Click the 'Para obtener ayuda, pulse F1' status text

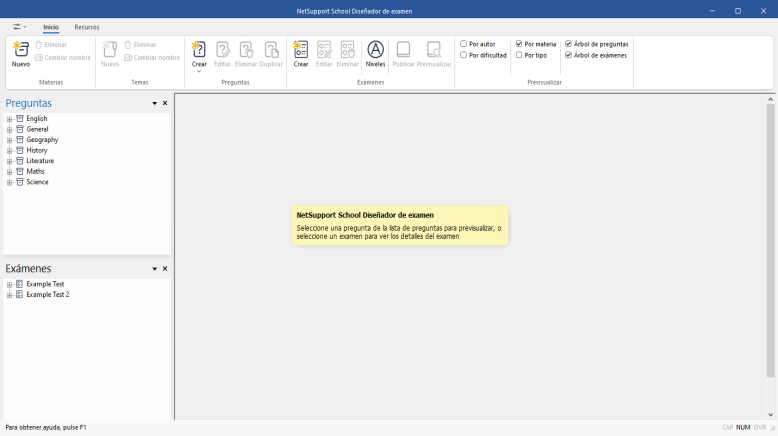(46, 428)
